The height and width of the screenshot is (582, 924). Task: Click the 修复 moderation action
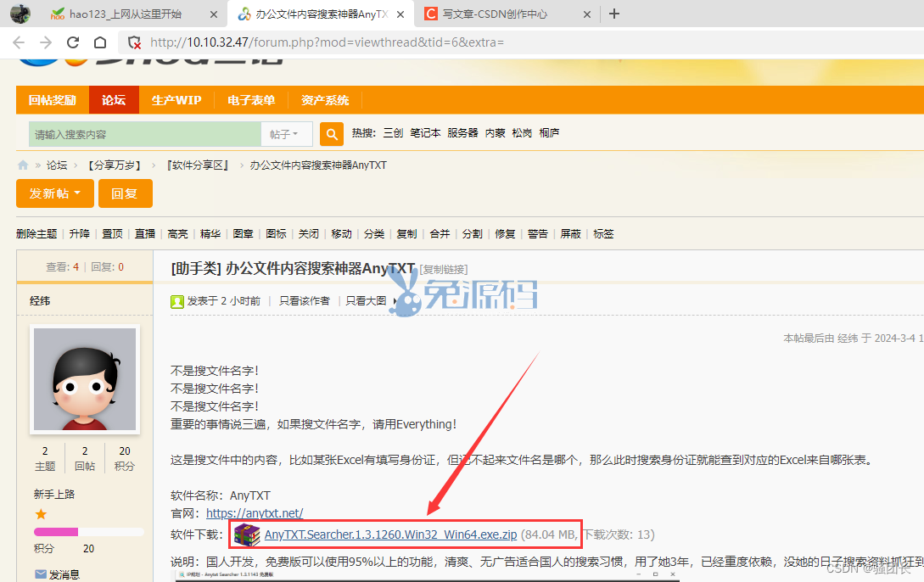click(505, 234)
